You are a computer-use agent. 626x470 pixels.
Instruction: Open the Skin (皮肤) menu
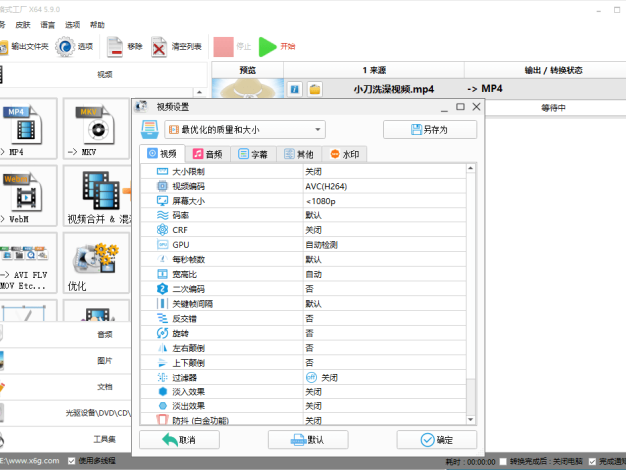click(23, 25)
